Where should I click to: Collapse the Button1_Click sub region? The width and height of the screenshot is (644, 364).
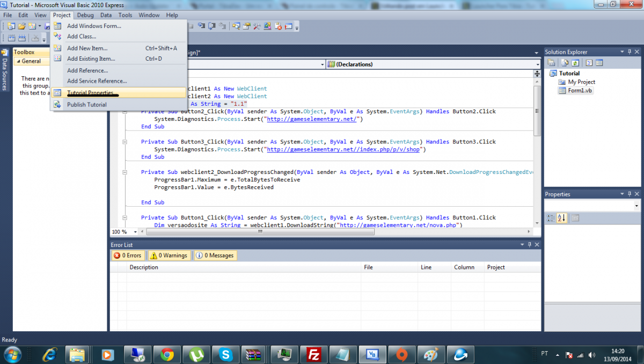tap(125, 217)
